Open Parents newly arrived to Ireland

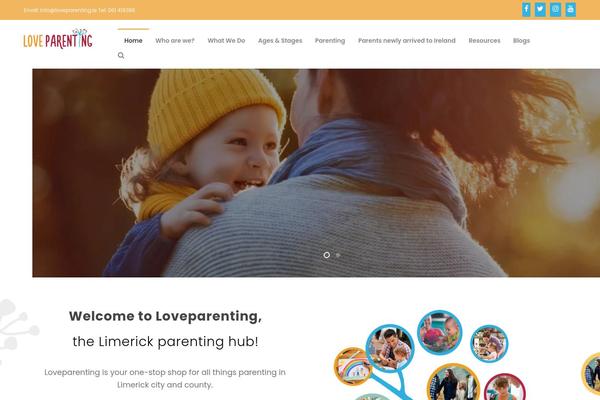click(407, 41)
